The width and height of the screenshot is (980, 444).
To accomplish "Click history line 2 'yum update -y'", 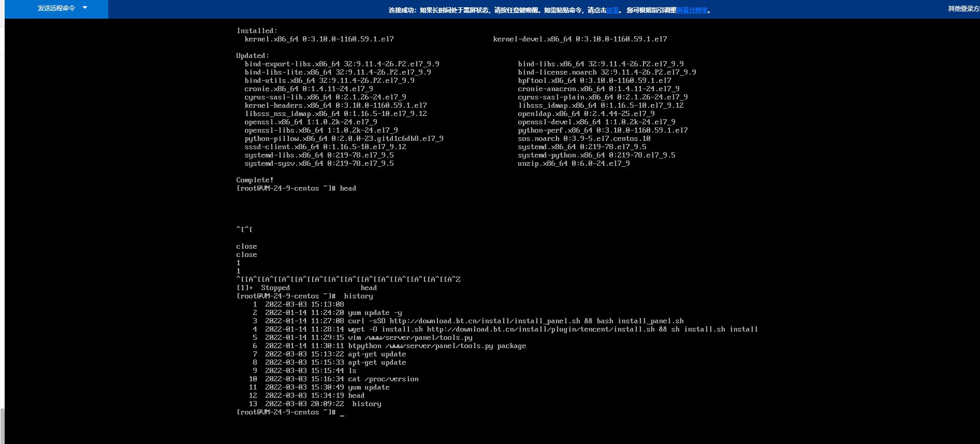I will (x=327, y=313).
